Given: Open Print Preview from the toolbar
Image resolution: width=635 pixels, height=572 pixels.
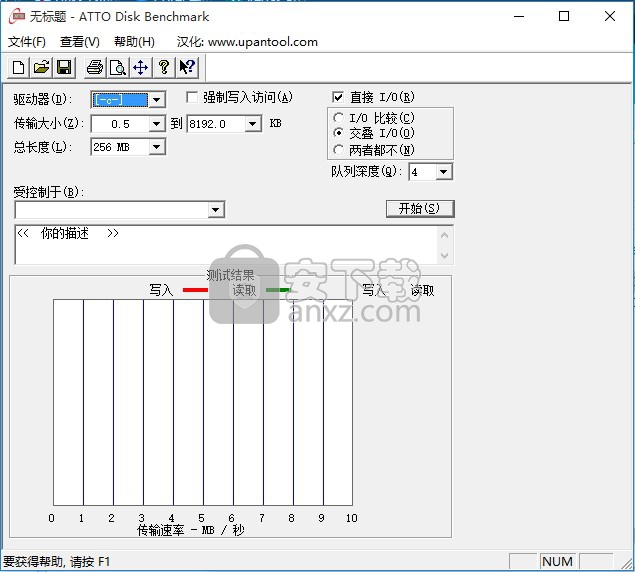Looking at the screenshot, I should click(x=118, y=67).
